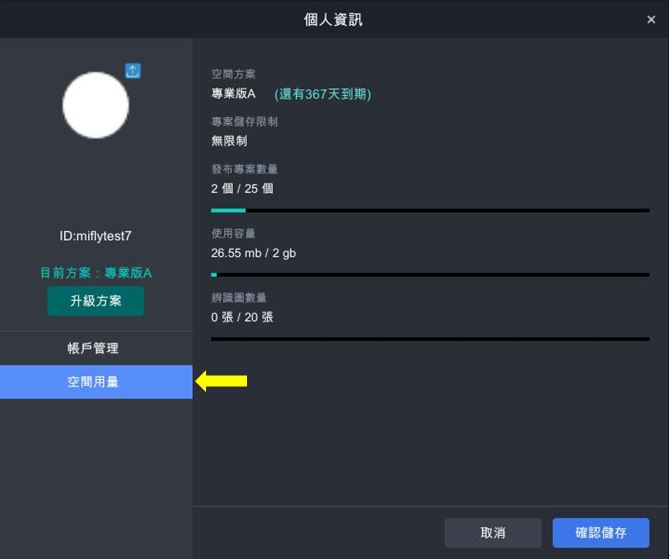Select the 空間用量 tab

(x=96, y=382)
